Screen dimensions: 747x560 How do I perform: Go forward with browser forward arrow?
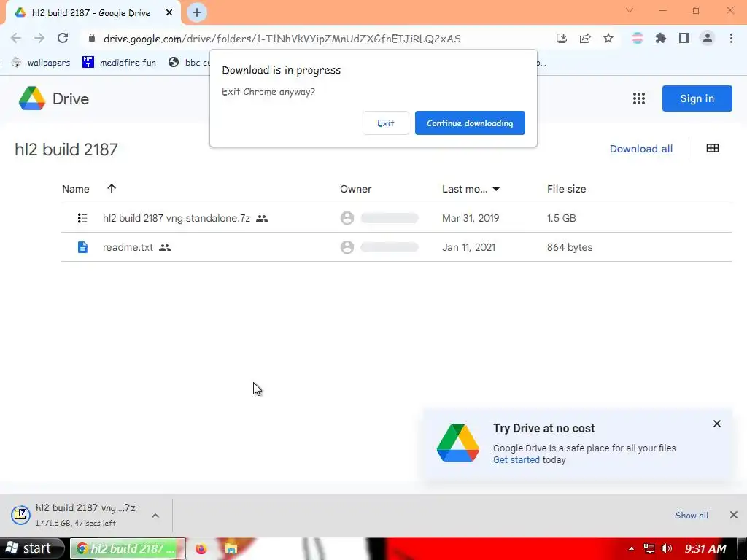tap(39, 38)
